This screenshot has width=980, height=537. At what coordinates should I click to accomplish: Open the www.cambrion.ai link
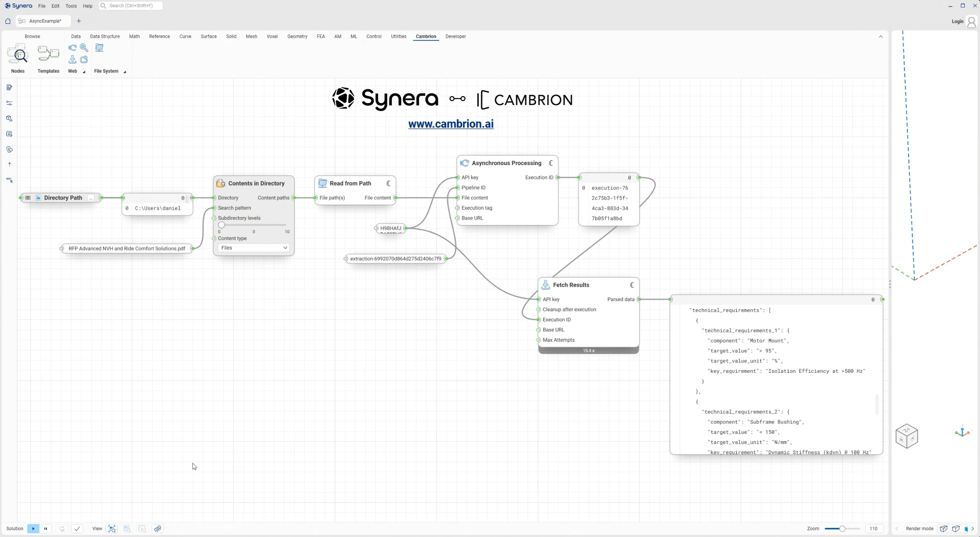[x=451, y=124]
